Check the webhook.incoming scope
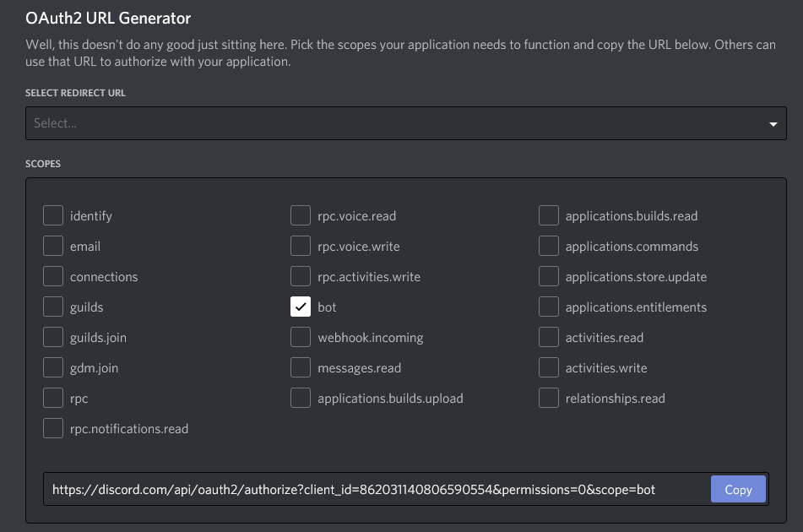The width and height of the screenshot is (803, 532). tap(301, 338)
